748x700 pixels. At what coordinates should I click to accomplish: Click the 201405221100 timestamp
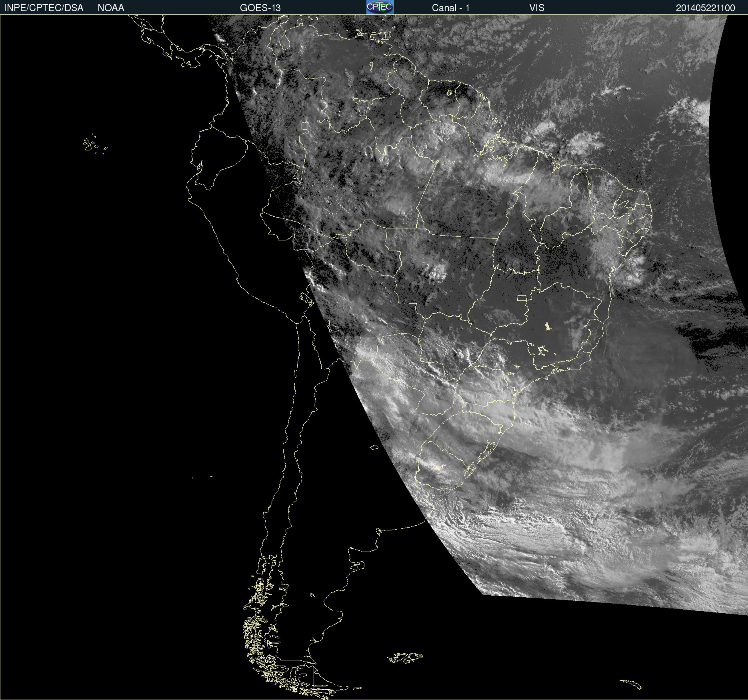tap(705, 8)
